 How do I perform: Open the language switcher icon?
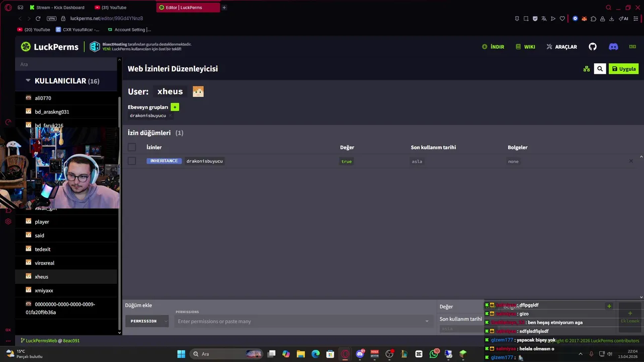[x=632, y=47]
